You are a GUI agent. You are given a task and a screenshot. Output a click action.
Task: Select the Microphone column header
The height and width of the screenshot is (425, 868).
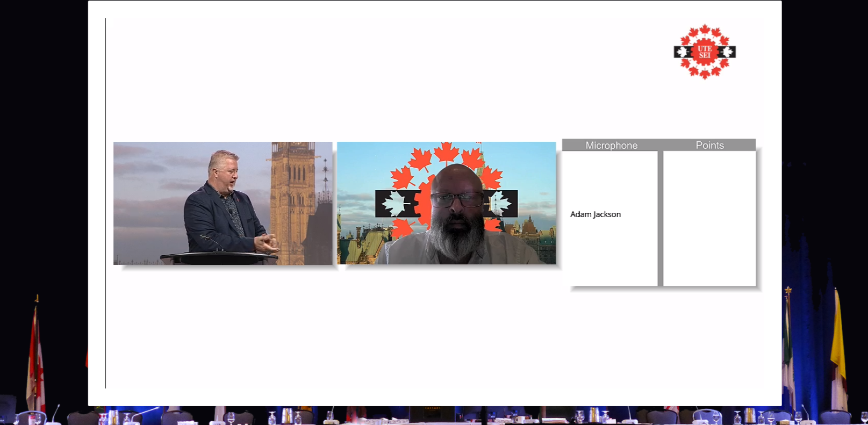click(x=611, y=145)
